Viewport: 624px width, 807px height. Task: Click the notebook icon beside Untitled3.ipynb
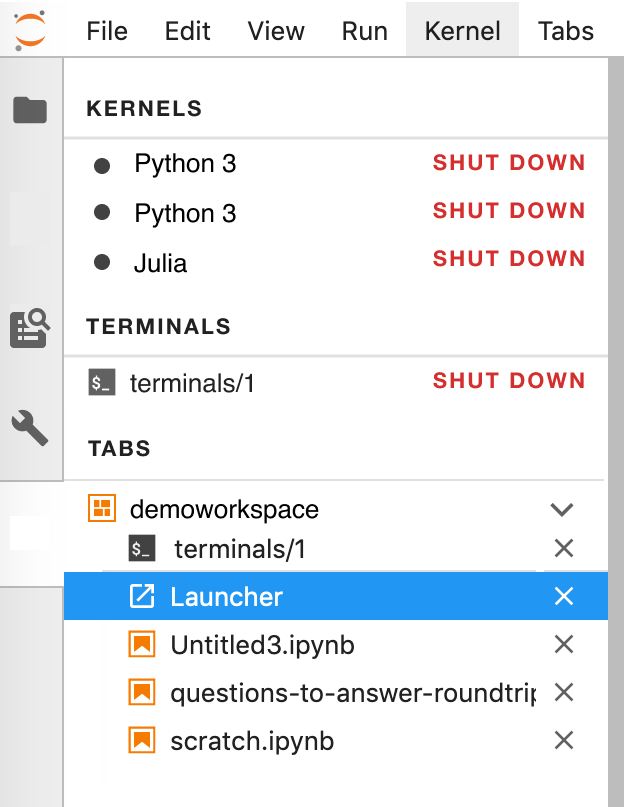click(144, 644)
